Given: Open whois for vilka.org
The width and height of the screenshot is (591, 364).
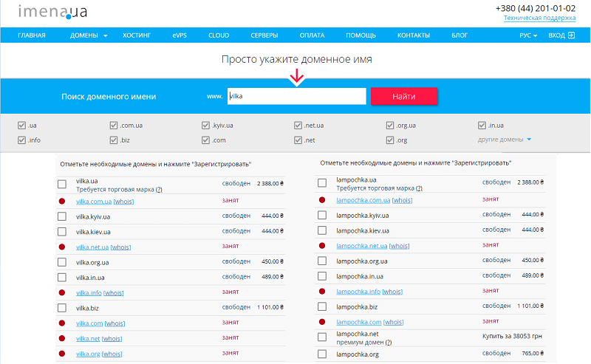Looking at the screenshot, I should (x=112, y=354).
